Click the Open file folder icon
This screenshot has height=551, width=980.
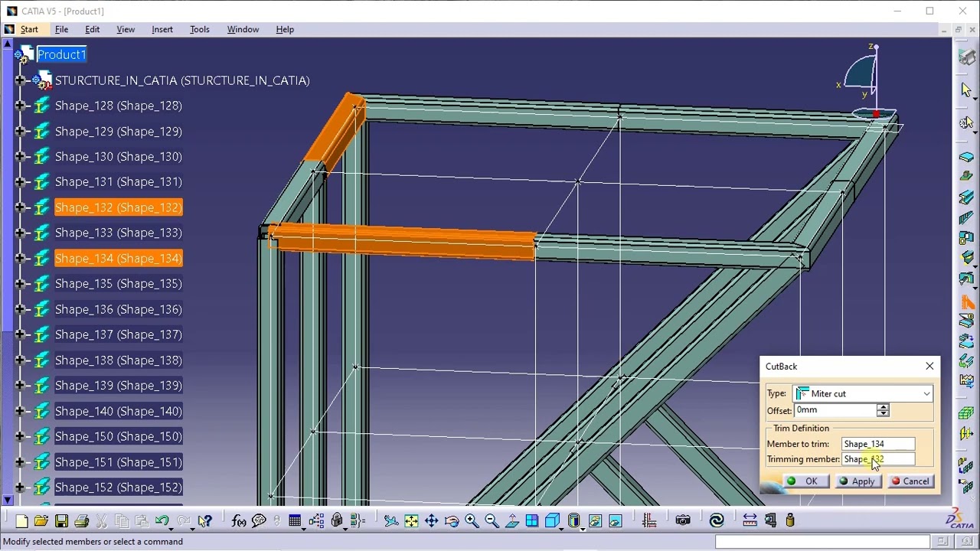pyautogui.click(x=41, y=521)
